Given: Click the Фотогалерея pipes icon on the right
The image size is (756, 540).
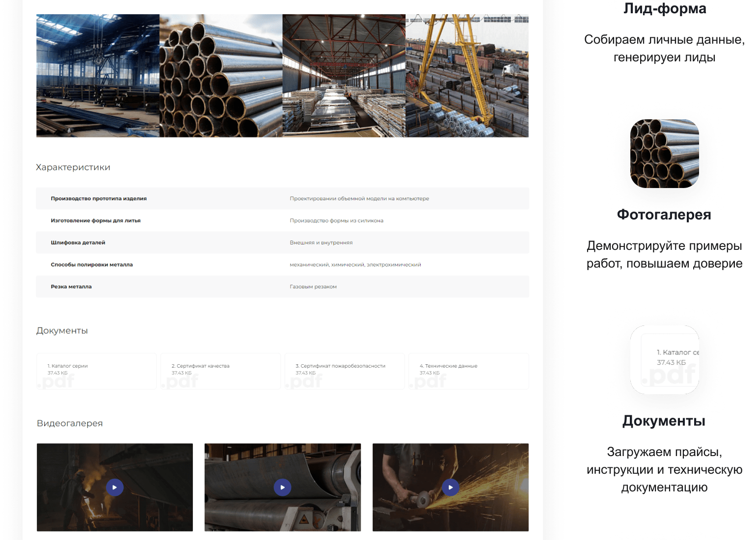Looking at the screenshot, I should coord(664,154).
